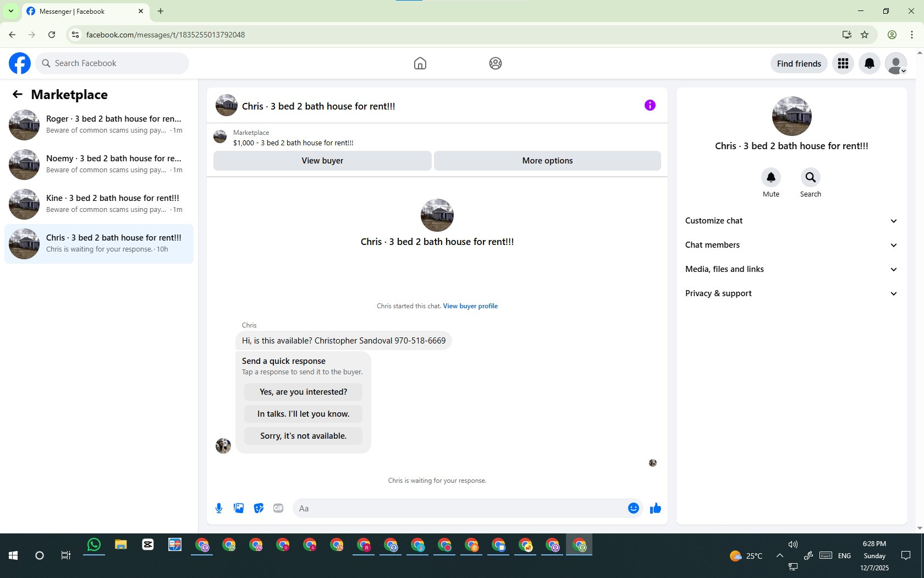
Task: Choose a sticker icon
Action: [x=258, y=508]
